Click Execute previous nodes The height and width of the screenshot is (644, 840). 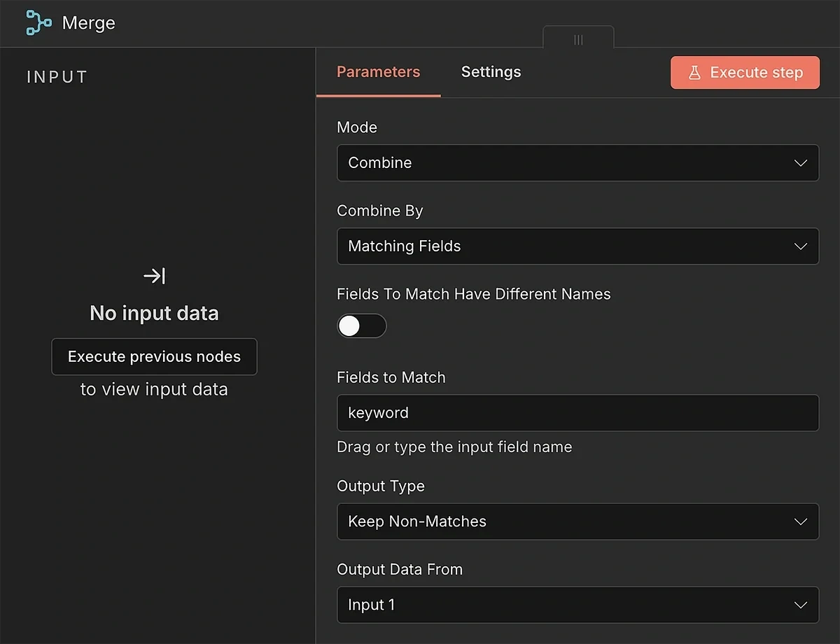[154, 356]
